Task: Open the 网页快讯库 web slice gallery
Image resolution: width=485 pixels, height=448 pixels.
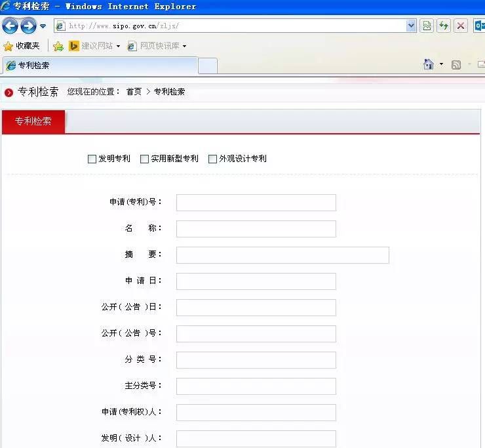Action: (153, 46)
